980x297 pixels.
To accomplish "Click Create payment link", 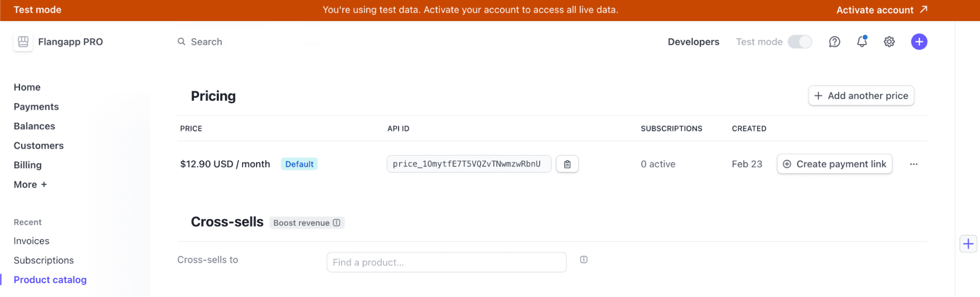I will tap(834, 164).
